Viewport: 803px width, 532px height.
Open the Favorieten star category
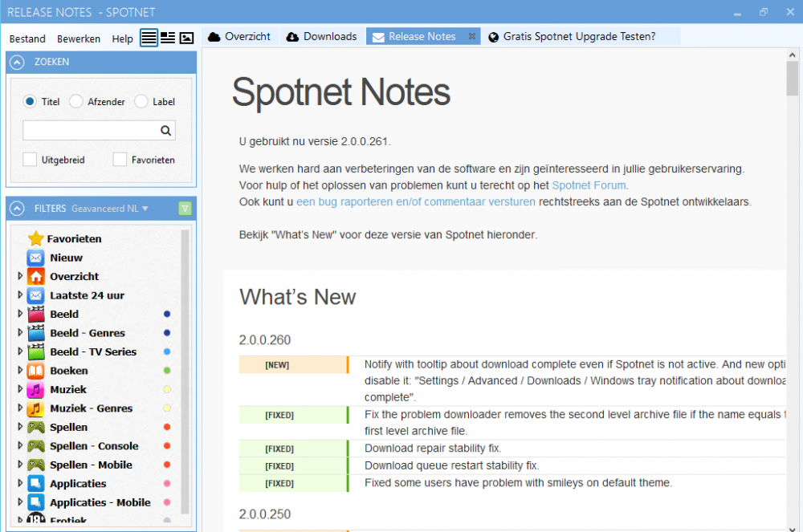[36, 238]
